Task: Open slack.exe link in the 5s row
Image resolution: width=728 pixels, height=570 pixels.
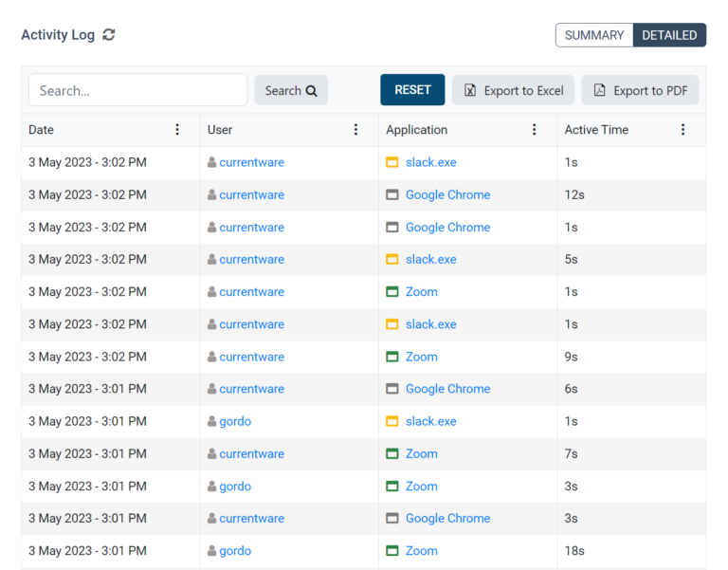Action: coord(431,259)
